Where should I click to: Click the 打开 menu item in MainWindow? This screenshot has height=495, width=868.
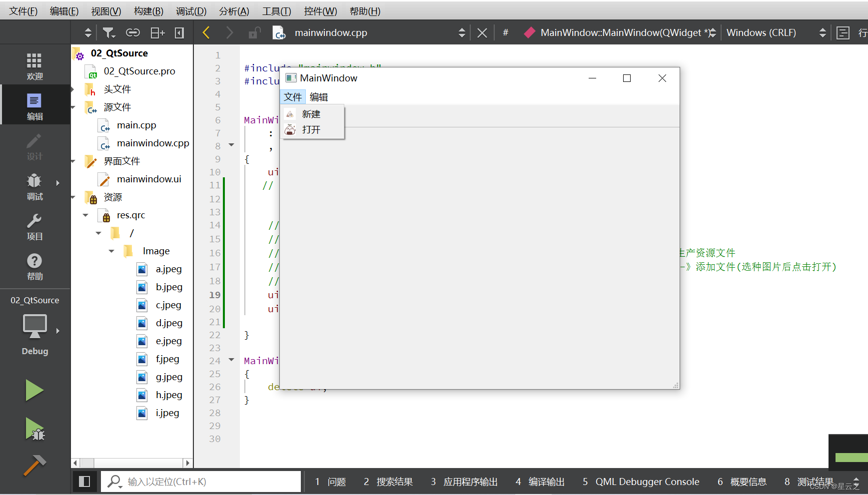coord(311,130)
